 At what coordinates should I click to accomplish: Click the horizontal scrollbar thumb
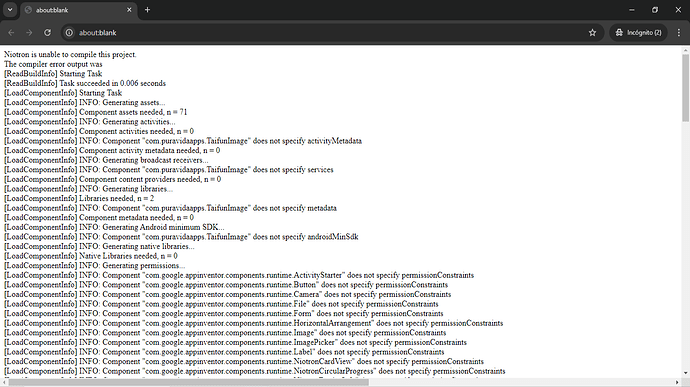click(x=188, y=382)
